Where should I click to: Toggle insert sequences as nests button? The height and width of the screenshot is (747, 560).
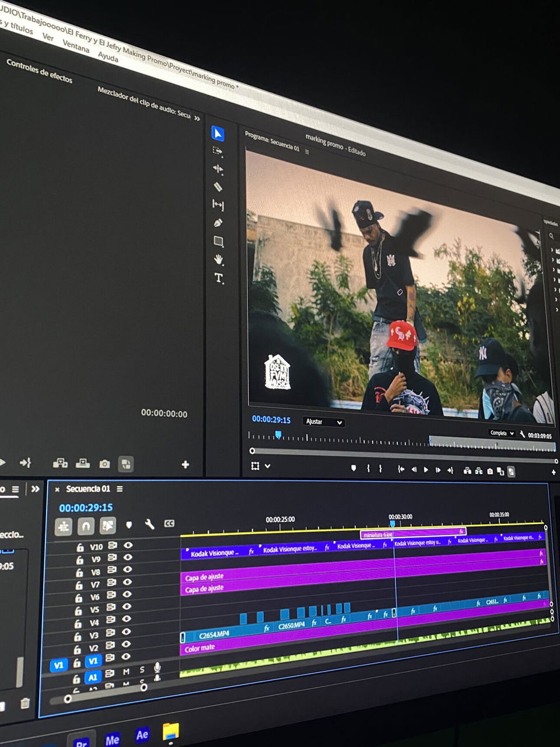64,526
